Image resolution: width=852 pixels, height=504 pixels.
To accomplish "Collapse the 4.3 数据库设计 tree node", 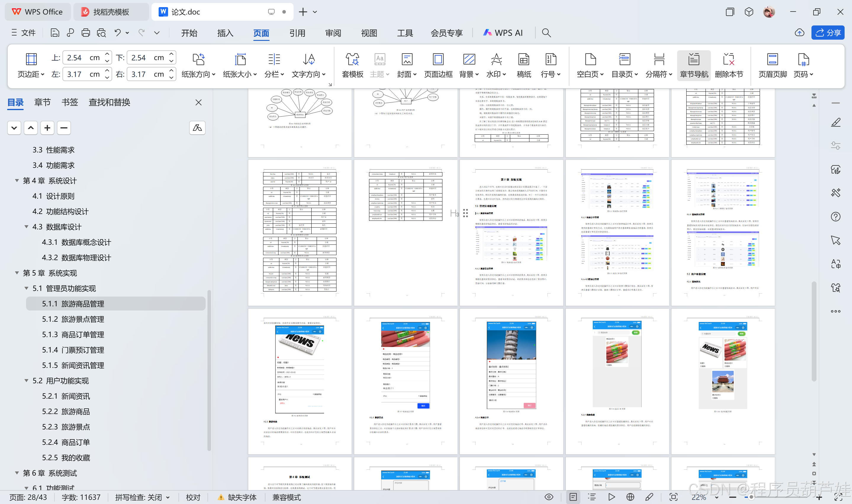I will pos(26,226).
